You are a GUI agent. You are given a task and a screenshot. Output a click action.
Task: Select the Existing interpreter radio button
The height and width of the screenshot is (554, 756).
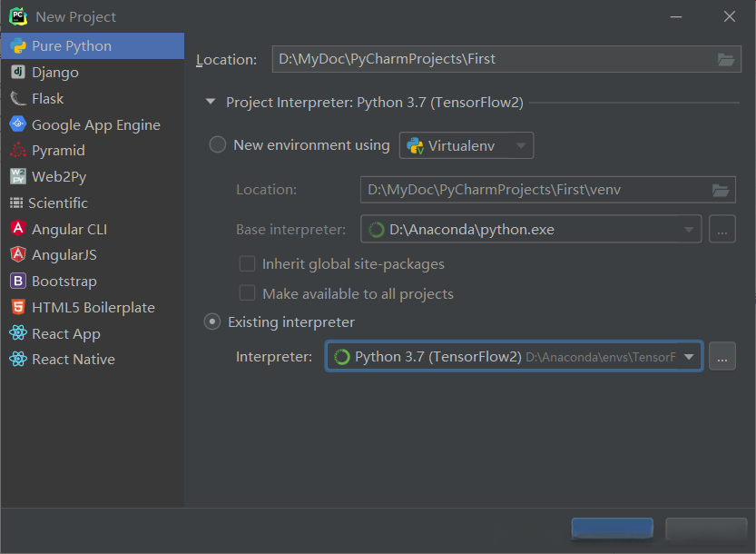tap(212, 322)
